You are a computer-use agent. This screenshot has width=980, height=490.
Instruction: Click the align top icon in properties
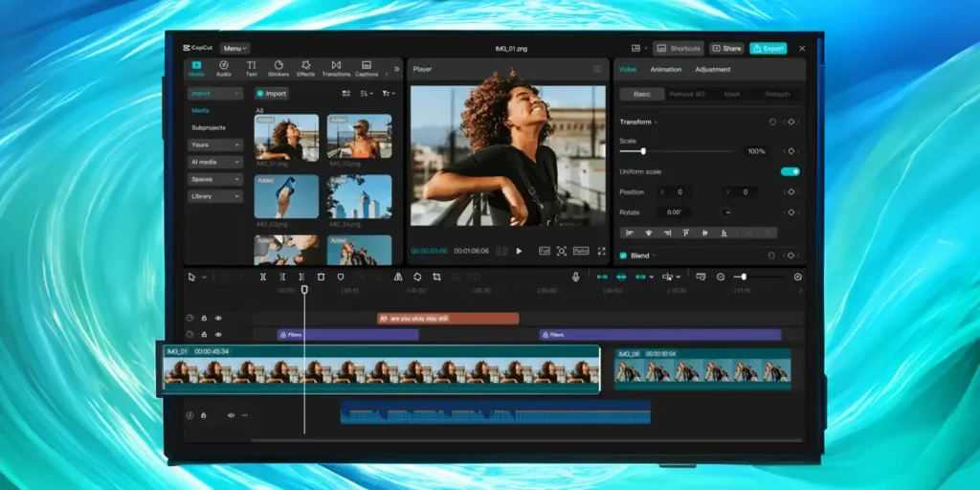[686, 233]
